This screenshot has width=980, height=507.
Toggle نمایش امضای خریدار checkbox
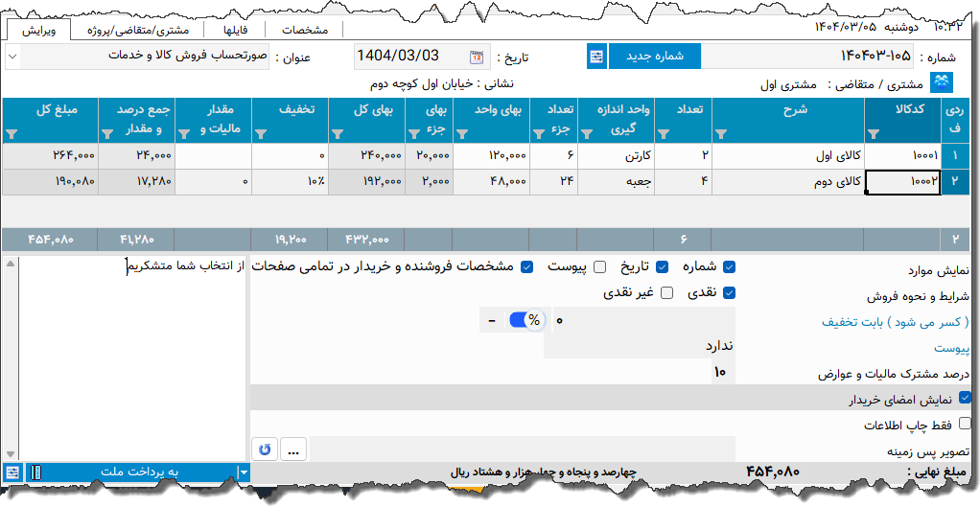[x=965, y=397]
